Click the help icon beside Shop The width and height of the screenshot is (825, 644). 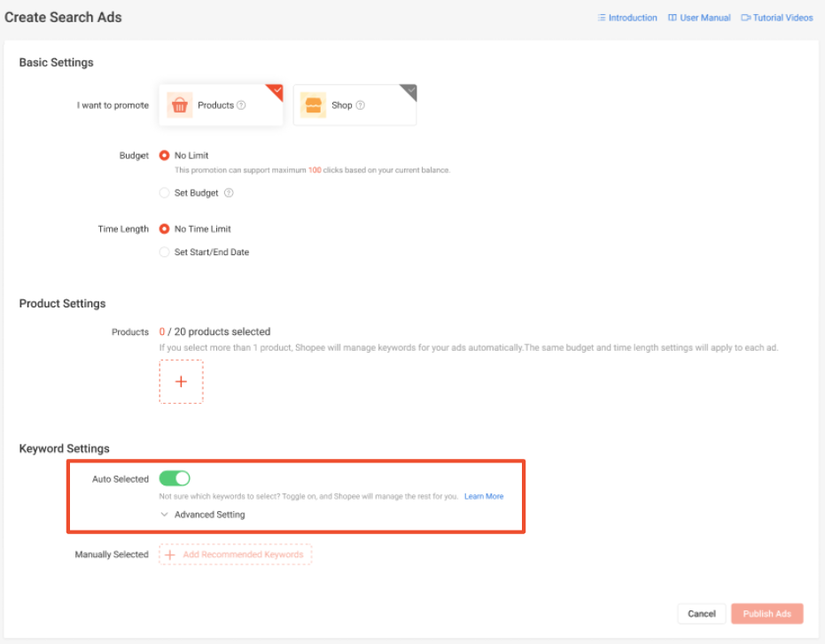click(x=360, y=105)
